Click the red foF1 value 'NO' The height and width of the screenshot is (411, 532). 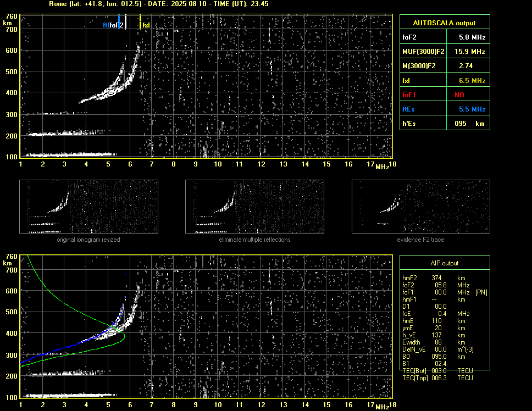point(459,95)
